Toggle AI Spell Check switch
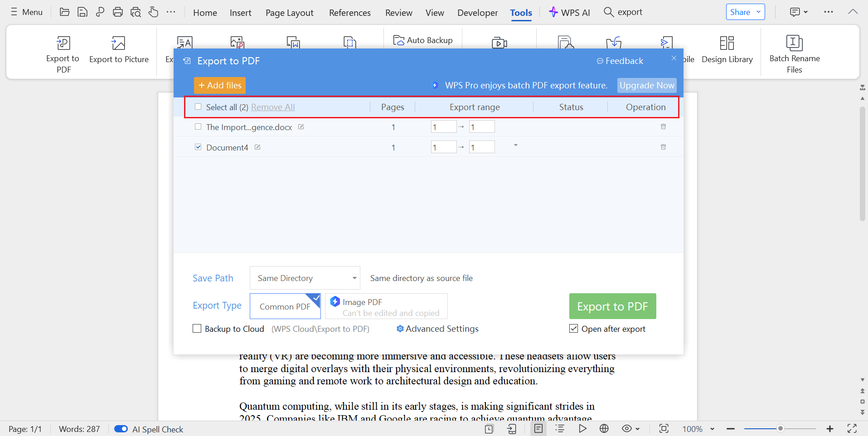 tap(121, 429)
